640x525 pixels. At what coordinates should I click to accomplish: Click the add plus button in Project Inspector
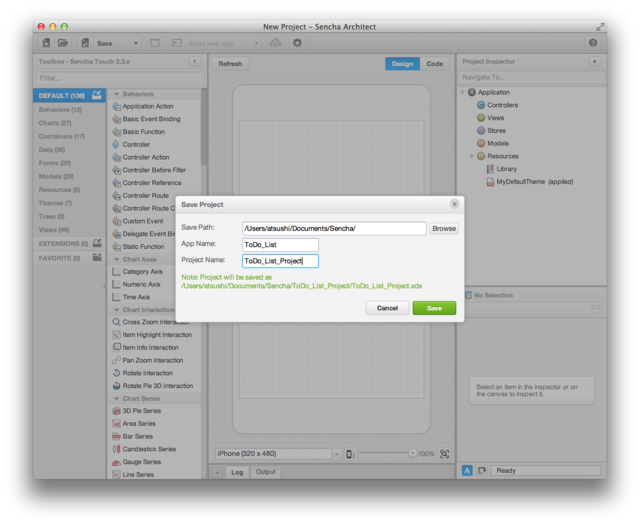[594, 62]
